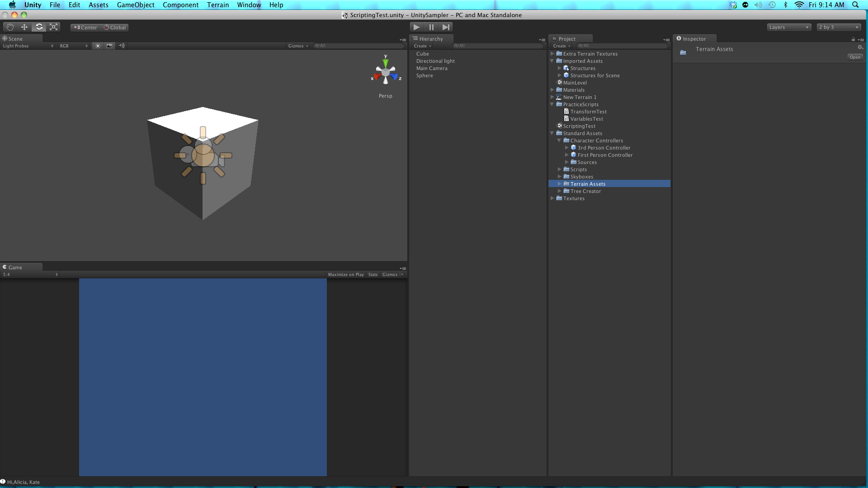Collapse the Standard Assets folder
Screen dimensions: 868x488
[x=552, y=133]
